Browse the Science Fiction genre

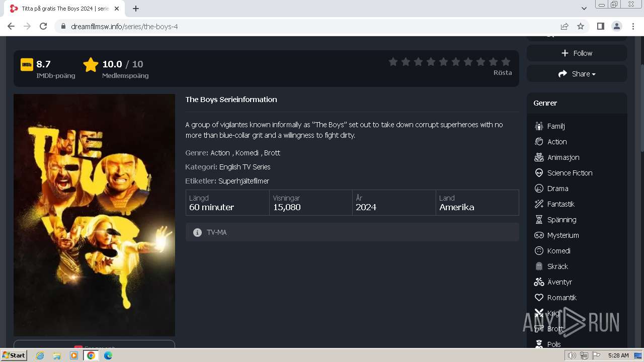(x=570, y=173)
